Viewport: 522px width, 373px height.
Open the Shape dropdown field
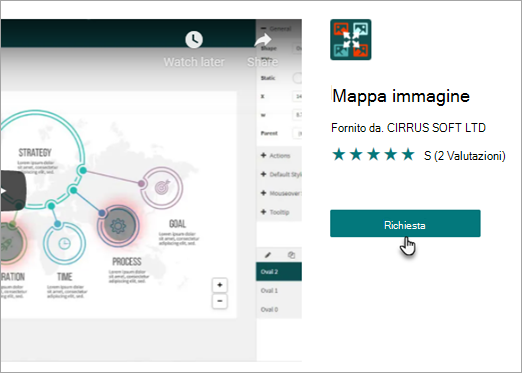[297, 48]
